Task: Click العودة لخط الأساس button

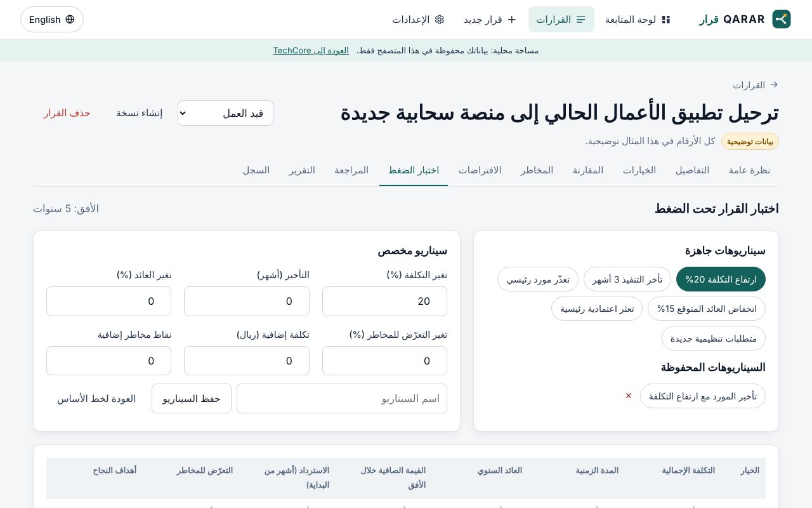Action: coord(96,398)
